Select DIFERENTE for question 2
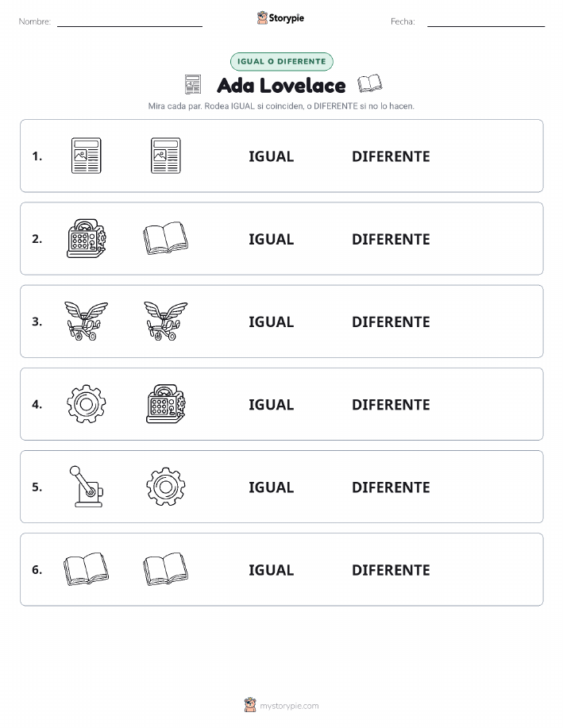Viewport: 563px width, 728px height. point(391,239)
